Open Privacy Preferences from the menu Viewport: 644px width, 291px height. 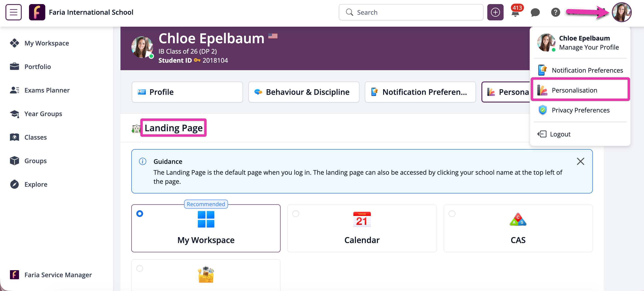[581, 110]
